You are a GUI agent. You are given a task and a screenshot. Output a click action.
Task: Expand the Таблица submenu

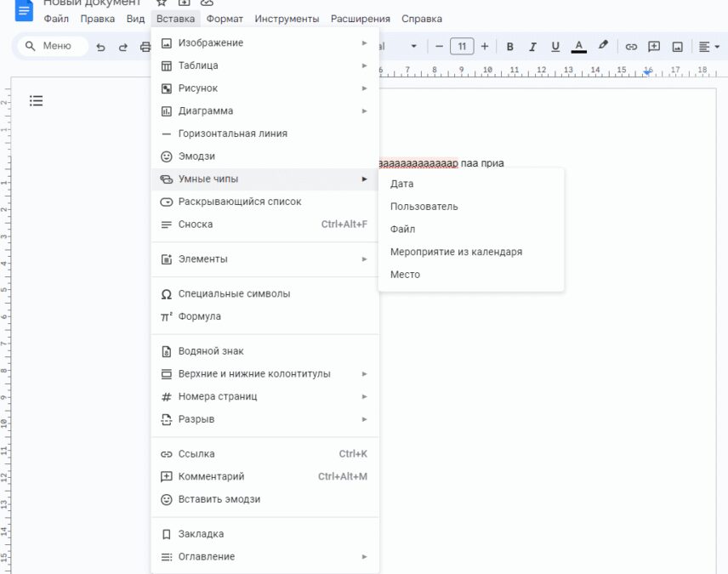pos(198,65)
